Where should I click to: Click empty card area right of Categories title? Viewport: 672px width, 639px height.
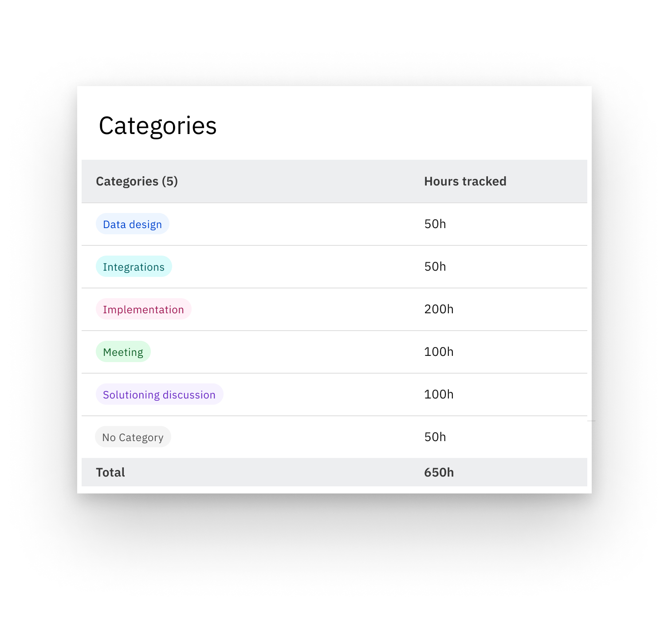pyautogui.click(x=399, y=126)
